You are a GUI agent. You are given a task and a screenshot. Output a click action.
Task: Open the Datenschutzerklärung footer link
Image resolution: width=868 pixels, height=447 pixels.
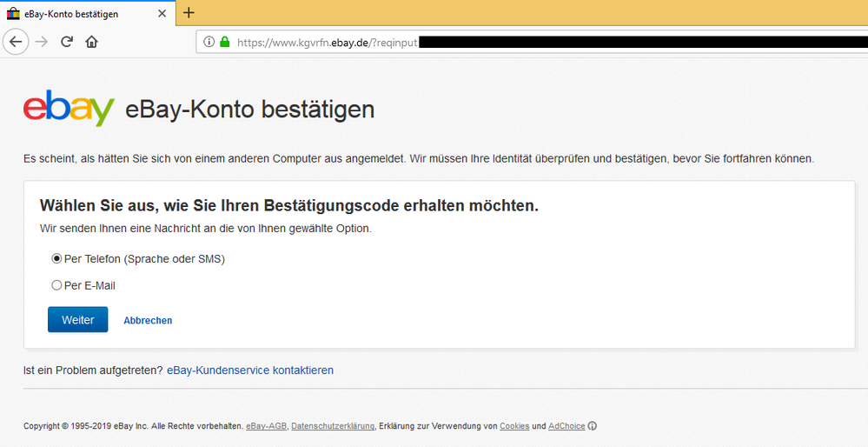(333, 426)
